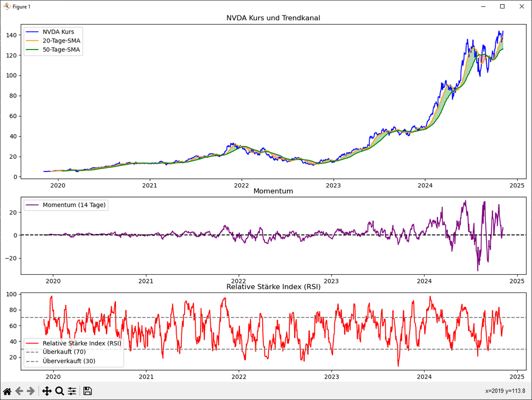This screenshot has height=400, width=532.
Task: Click the '50-Tage-SMA' legend entry
Action: (61, 50)
